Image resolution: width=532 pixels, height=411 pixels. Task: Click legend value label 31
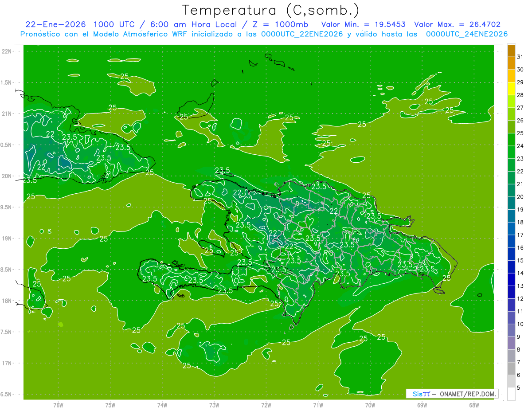(520, 57)
